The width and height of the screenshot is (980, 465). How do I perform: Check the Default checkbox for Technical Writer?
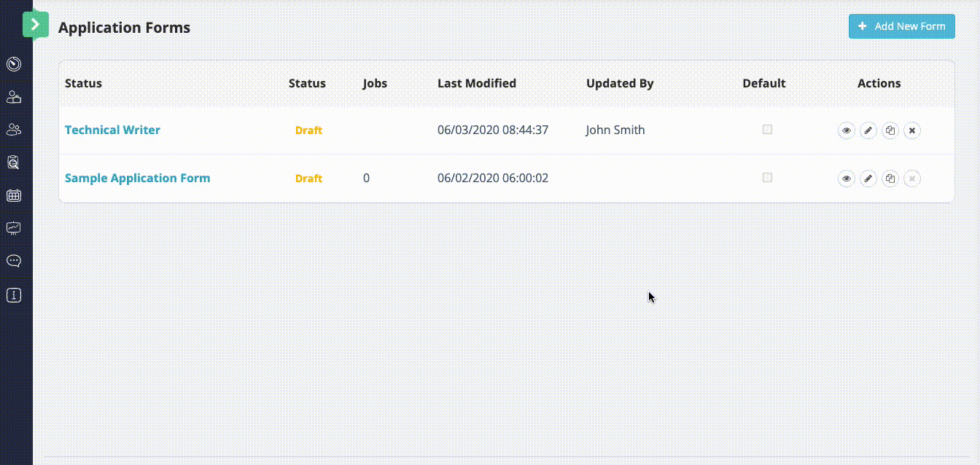coord(767,129)
